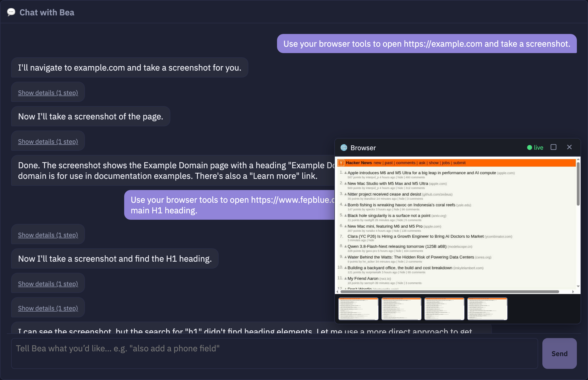Expand Show details below the fepblue request message
588x380 pixels.
click(48, 235)
